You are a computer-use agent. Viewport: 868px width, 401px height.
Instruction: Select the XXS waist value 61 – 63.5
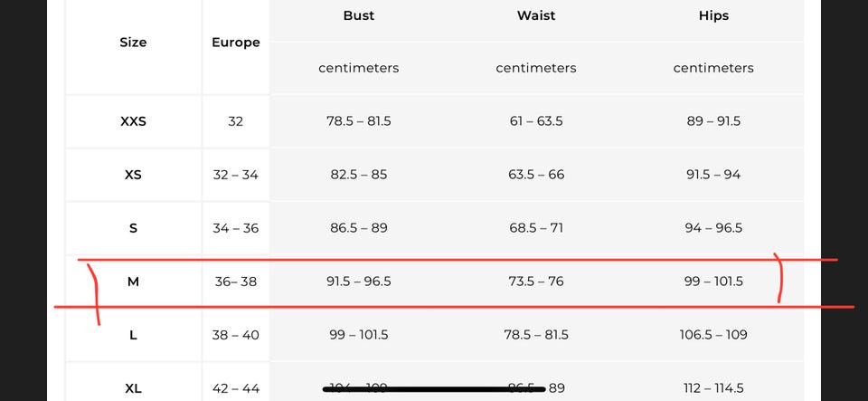536,121
